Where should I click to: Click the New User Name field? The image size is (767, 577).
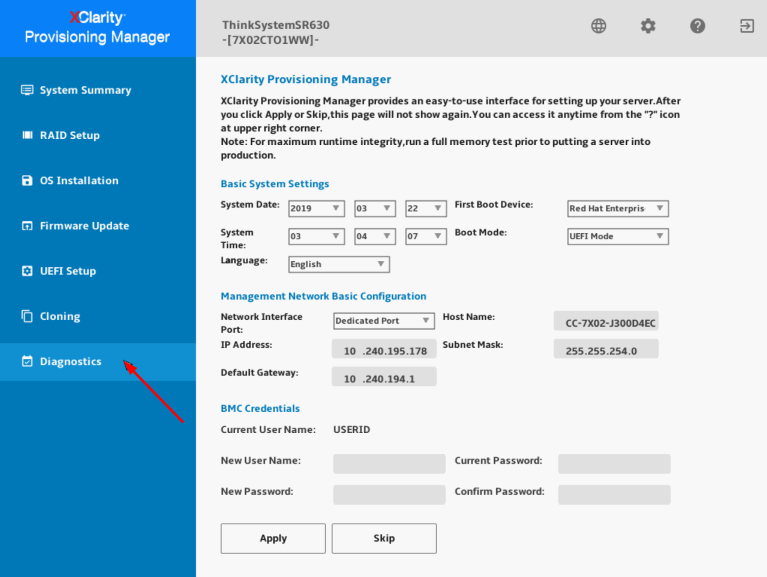[x=389, y=464]
